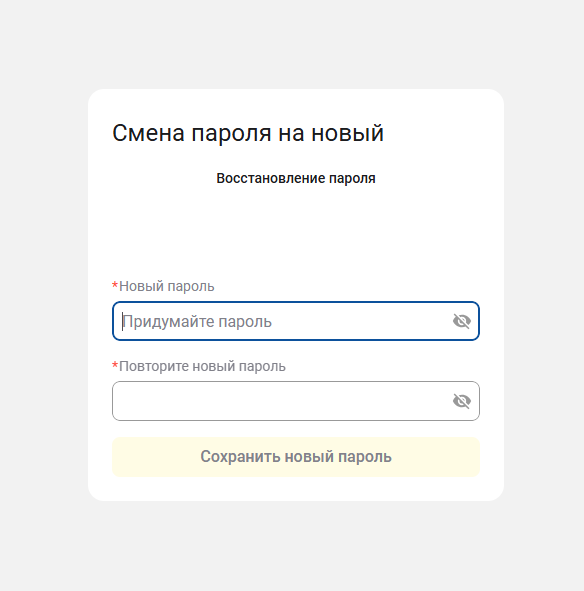
Task: Show password in the Новый пароль field
Action: [x=461, y=321]
